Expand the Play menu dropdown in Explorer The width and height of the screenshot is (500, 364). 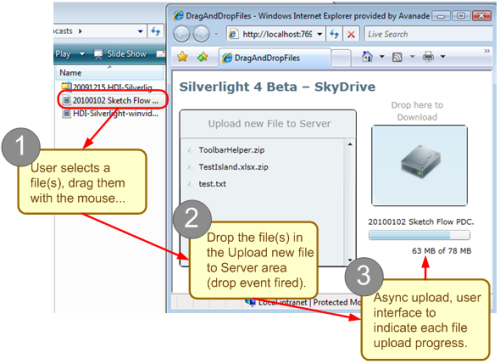82,54
